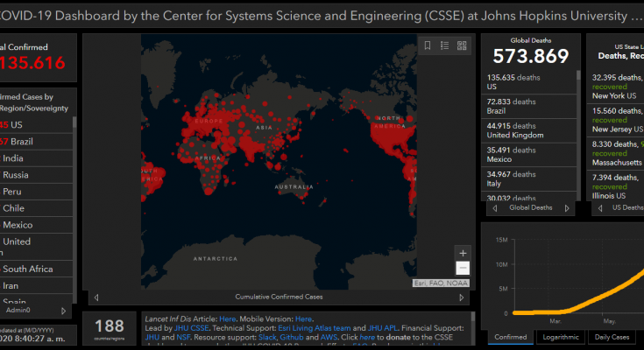Show previous Global Deaths panel page
Image resolution: width=644 pixels, height=350 pixels.
coord(495,208)
